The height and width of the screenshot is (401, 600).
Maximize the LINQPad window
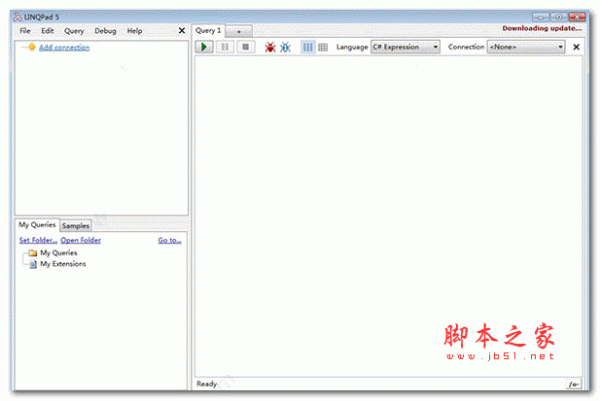pos(558,17)
